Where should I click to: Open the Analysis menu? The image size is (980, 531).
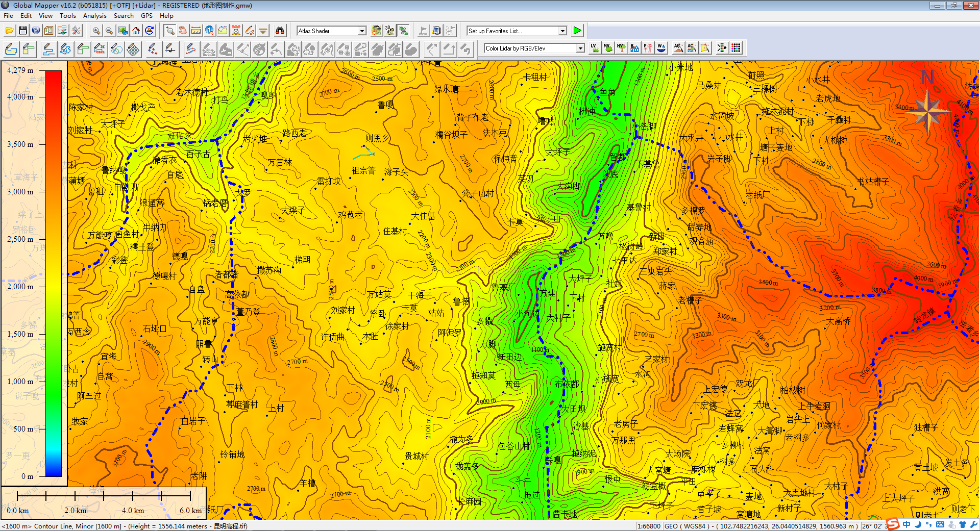pyautogui.click(x=95, y=16)
